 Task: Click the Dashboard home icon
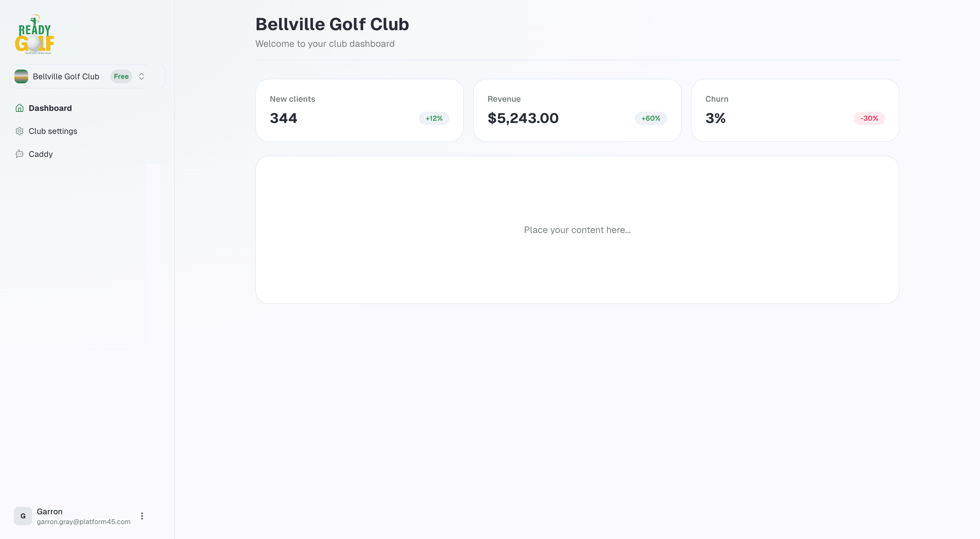click(19, 108)
